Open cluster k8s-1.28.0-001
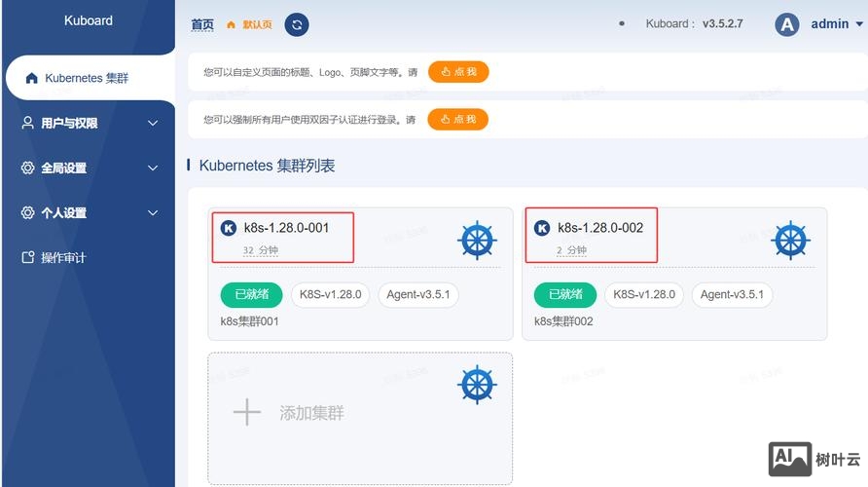This screenshot has width=868, height=487. (286, 228)
